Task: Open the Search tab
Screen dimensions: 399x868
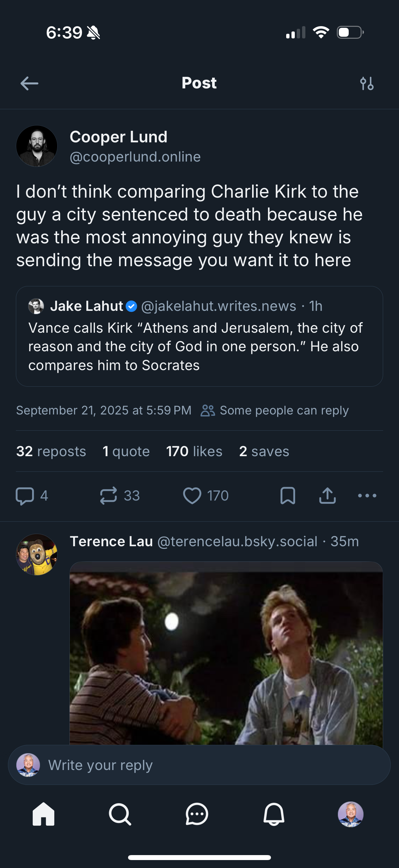Action: point(120,814)
